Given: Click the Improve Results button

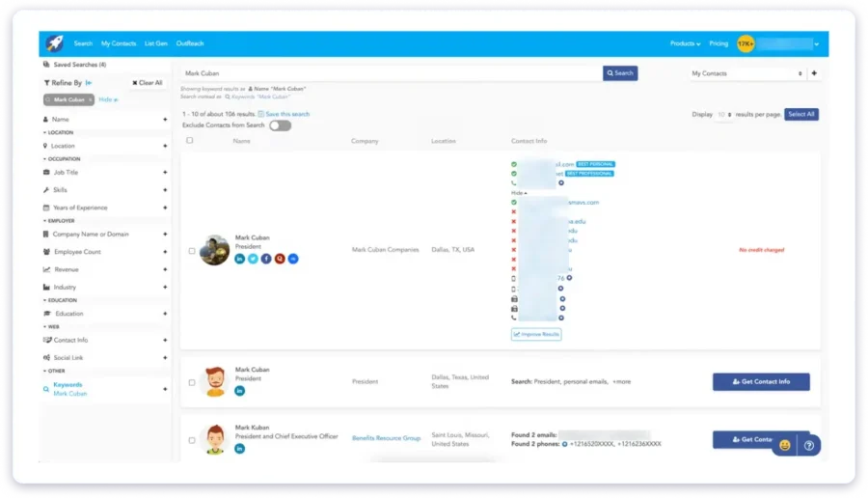Looking at the screenshot, I should click(x=536, y=334).
